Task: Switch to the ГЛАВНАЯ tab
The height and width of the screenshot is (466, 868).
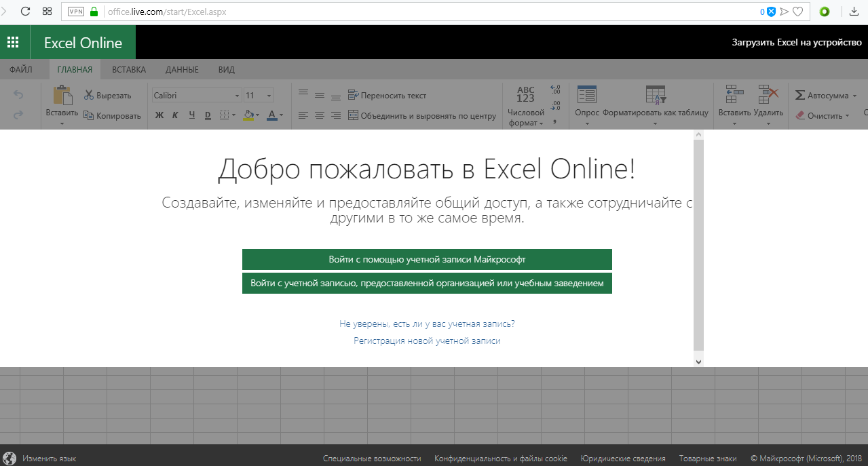Action: [75, 69]
